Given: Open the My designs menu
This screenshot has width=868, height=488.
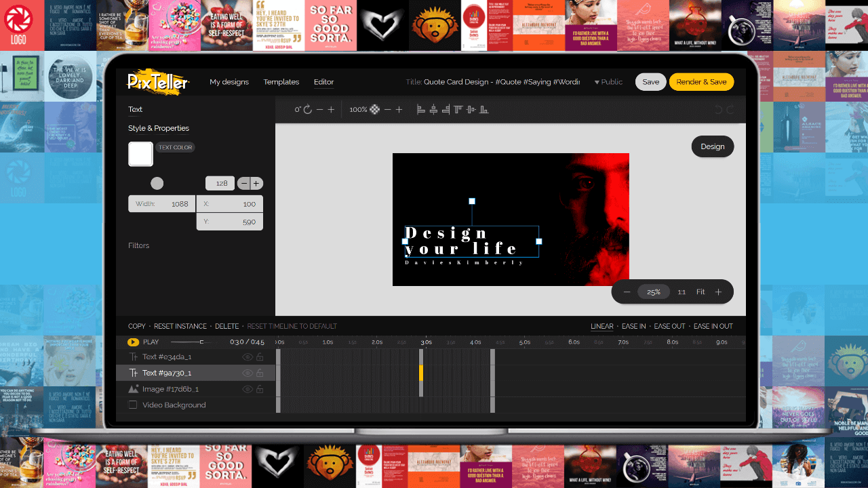Looking at the screenshot, I should coord(229,81).
